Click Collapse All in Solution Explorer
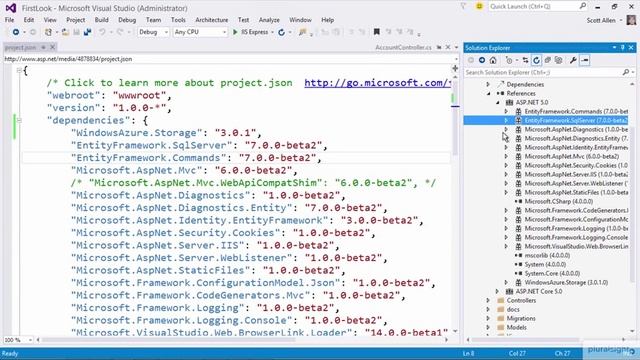Screen dimensions: 640x360 [548, 60]
